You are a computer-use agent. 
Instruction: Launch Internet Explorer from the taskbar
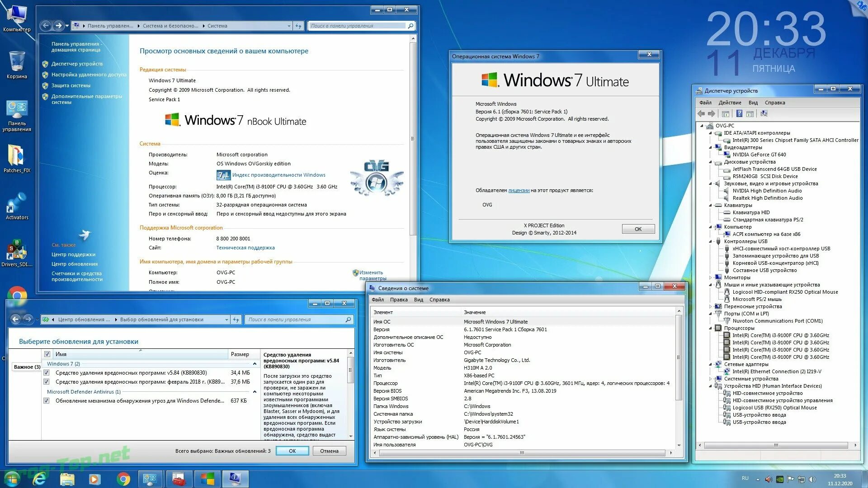coord(40,479)
